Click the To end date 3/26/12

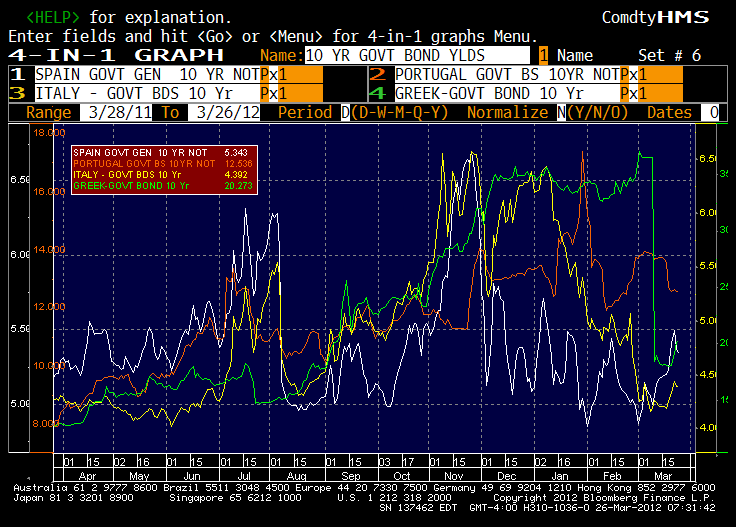pyautogui.click(x=229, y=112)
